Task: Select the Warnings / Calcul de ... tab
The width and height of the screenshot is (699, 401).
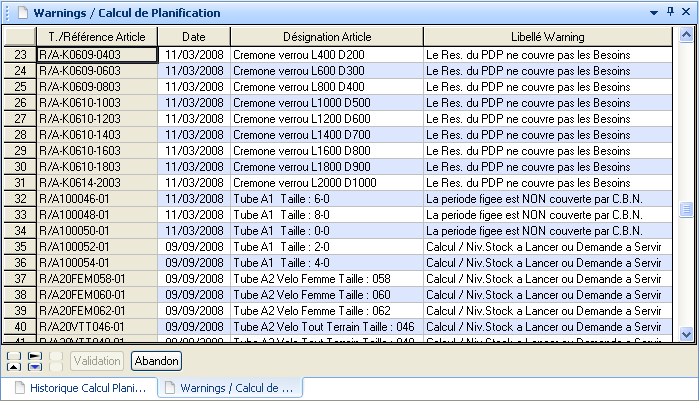Action: (x=229, y=387)
